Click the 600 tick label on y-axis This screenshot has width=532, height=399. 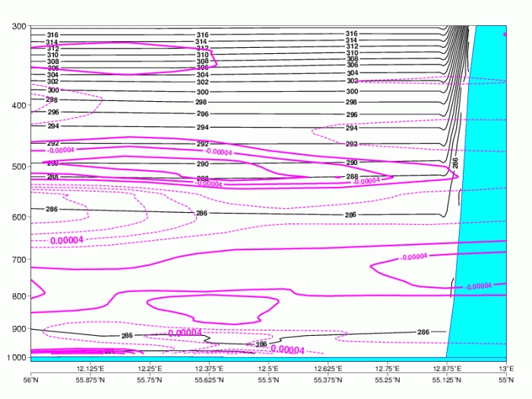click(17, 217)
